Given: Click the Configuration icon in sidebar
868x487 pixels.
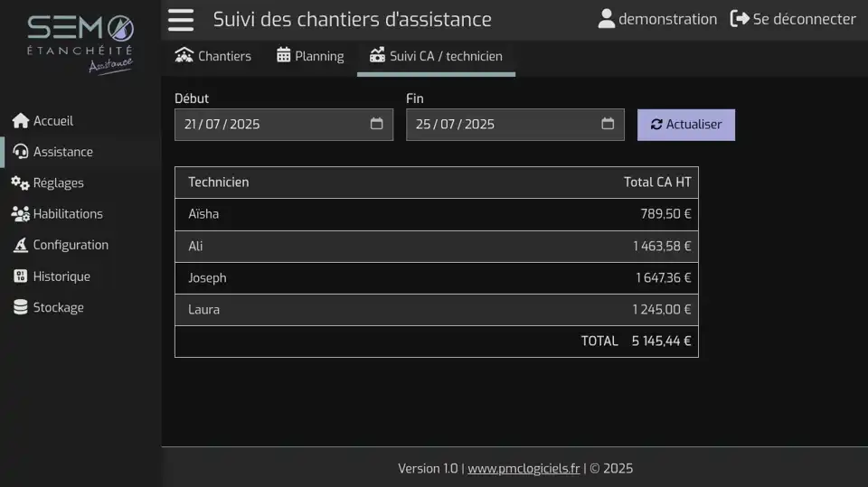Looking at the screenshot, I should [x=20, y=245].
